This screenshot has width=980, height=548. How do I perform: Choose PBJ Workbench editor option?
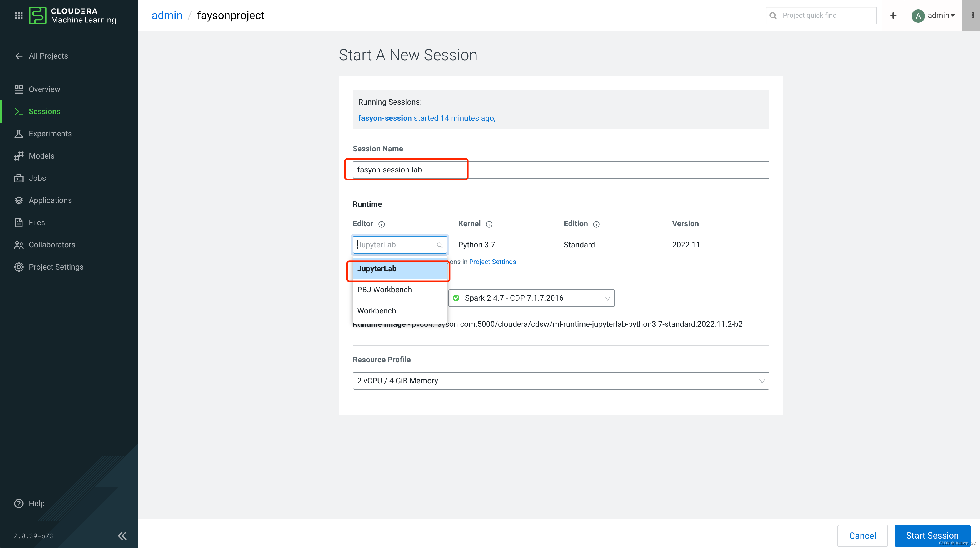pyautogui.click(x=399, y=290)
